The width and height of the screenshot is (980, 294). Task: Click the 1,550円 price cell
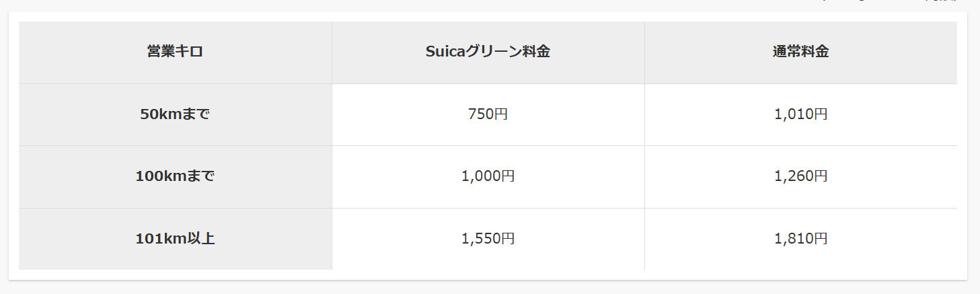click(488, 238)
